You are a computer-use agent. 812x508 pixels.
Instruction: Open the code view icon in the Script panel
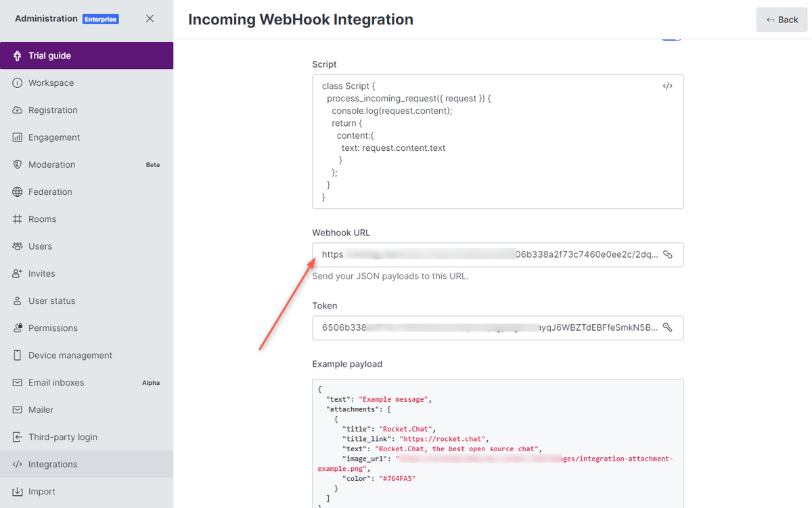(x=667, y=86)
